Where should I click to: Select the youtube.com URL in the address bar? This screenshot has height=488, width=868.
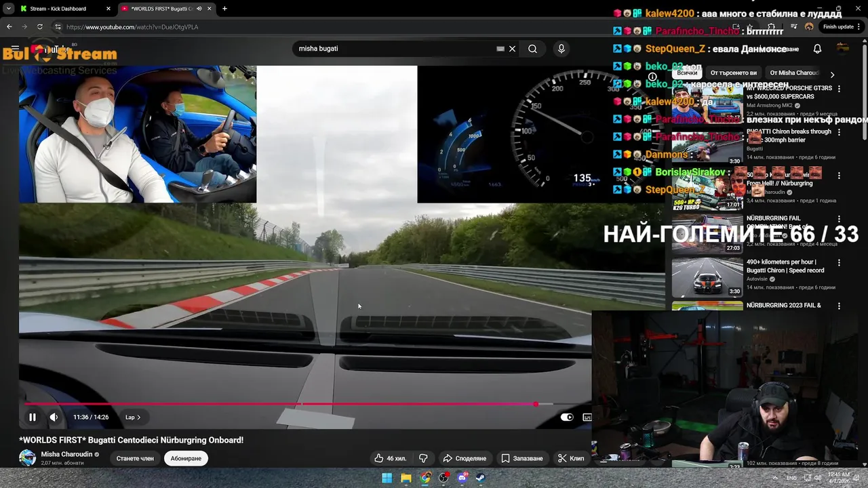pyautogui.click(x=132, y=27)
